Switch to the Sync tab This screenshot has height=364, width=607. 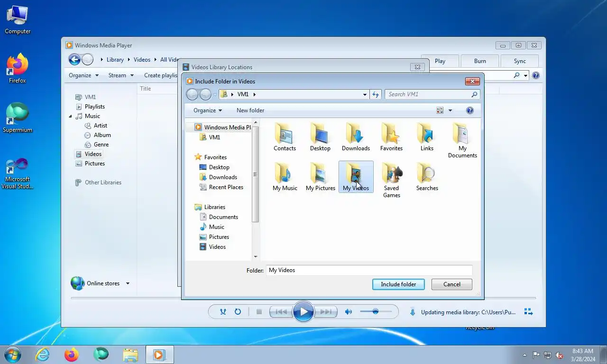pos(520,61)
